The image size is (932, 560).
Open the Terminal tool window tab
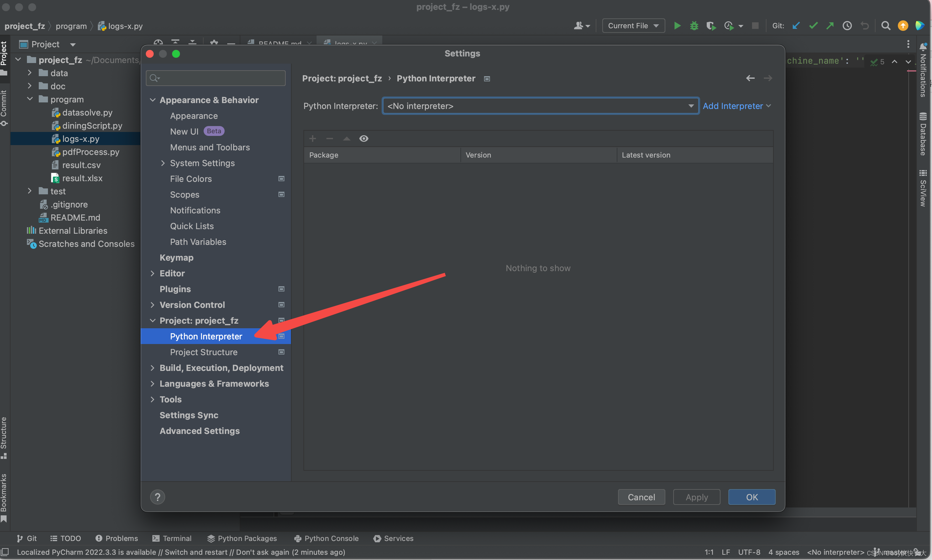tap(172, 538)
